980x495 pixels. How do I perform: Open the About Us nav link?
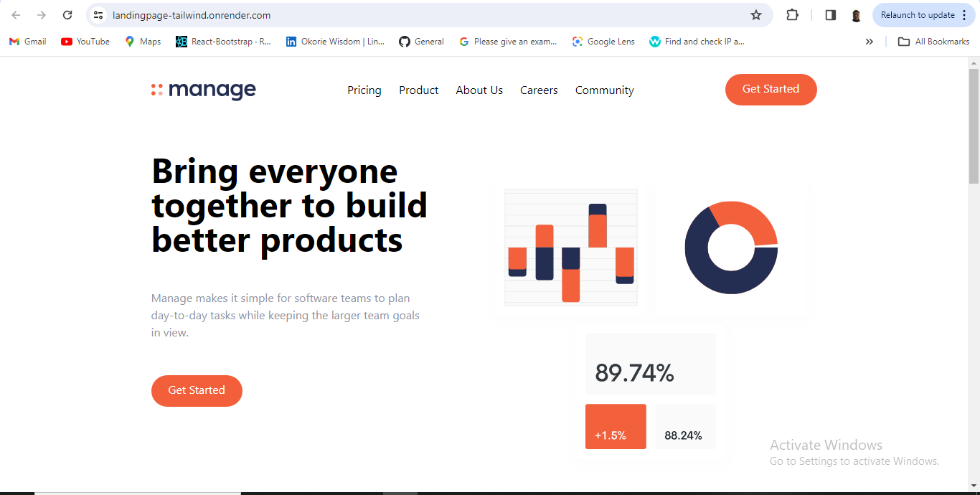(479, 90)
